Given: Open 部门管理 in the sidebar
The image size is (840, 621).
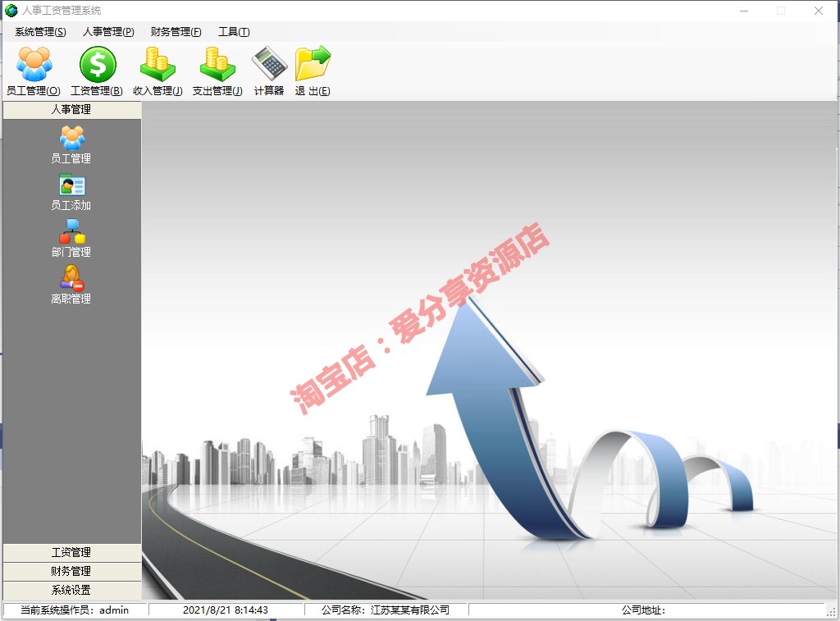Looking at the screenshot, I should coord(71,239).
